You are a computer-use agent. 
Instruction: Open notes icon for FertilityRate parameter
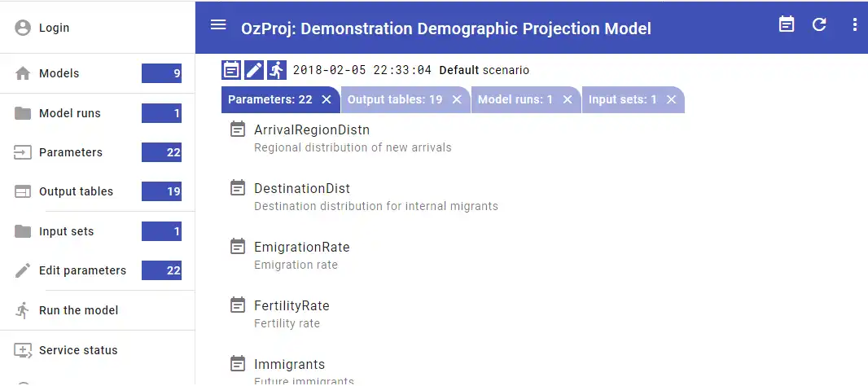(x=238, y=305)
